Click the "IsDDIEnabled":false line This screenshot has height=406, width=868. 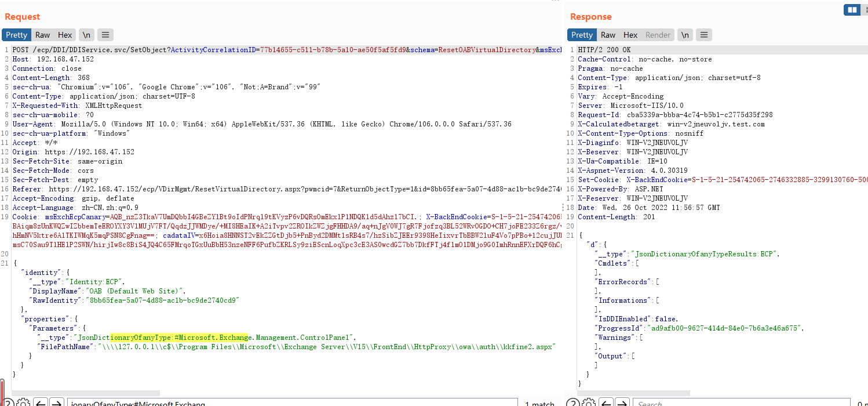click(636, 319)
